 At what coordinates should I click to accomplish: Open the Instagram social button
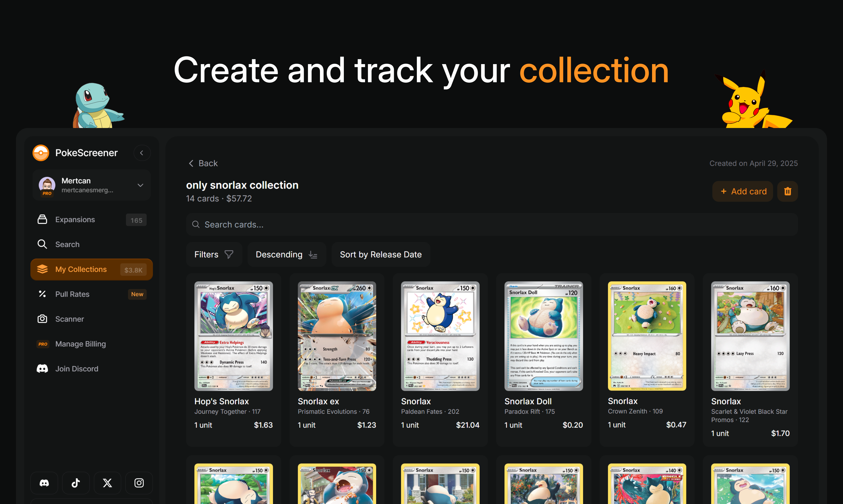pyautogui.click(x=139, y=483)
